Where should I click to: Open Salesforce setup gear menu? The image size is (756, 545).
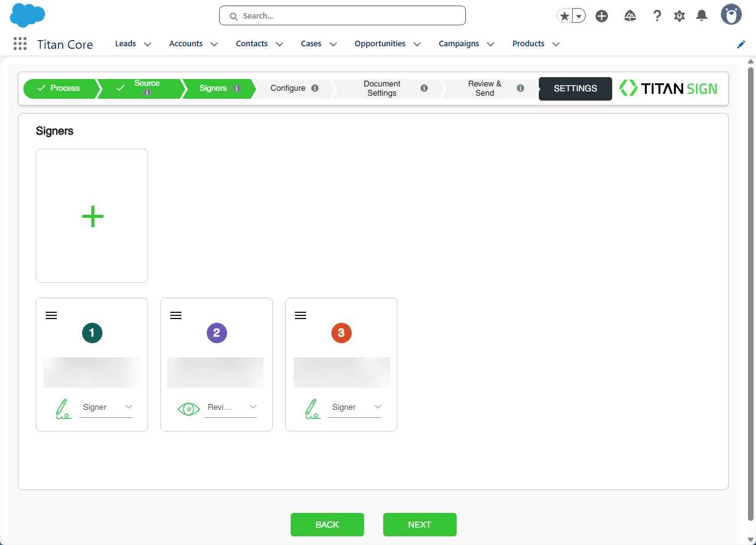coord(679,16)
